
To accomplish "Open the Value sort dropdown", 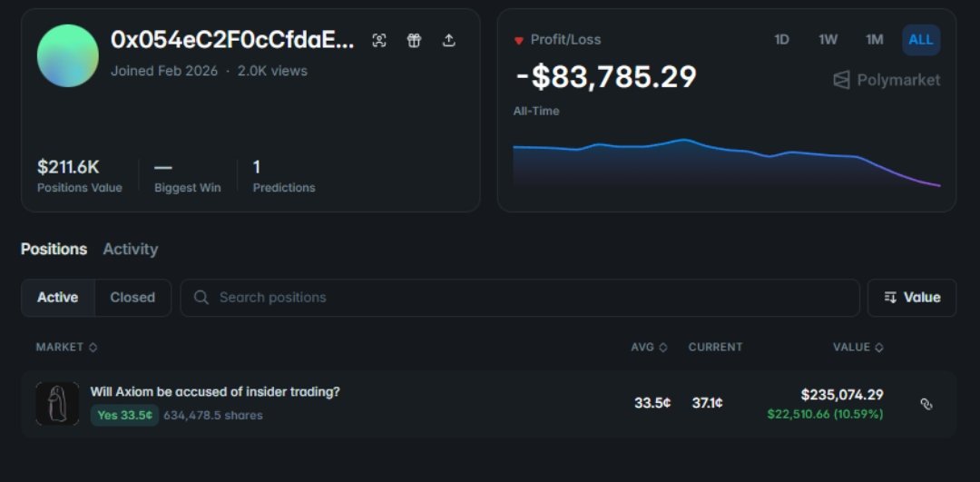I will coord(912,298).
